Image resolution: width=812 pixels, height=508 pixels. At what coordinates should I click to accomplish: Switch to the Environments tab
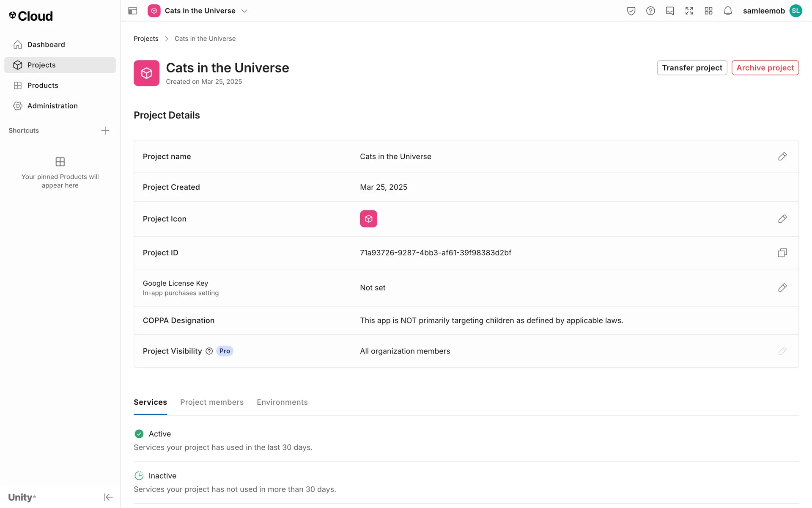[x=282, y=402]
